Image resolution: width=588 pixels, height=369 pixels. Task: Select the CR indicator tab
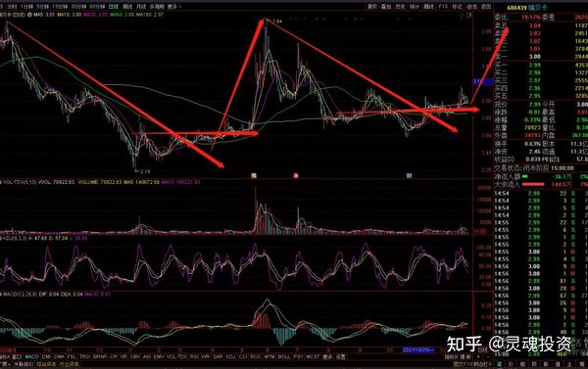point(114,356)
